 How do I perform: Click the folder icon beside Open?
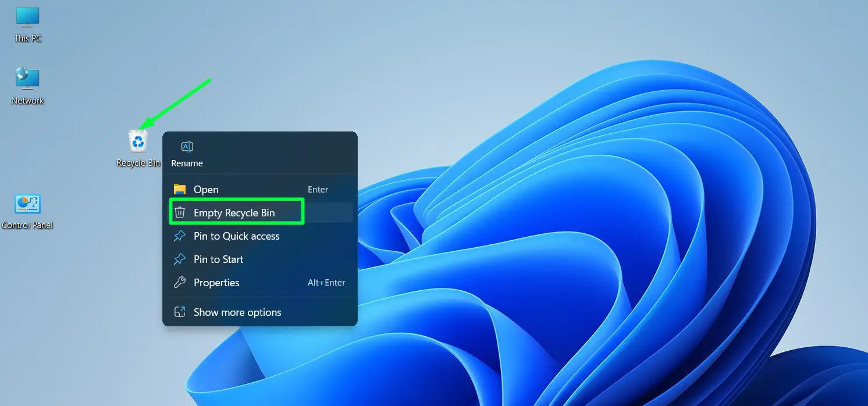180,189
